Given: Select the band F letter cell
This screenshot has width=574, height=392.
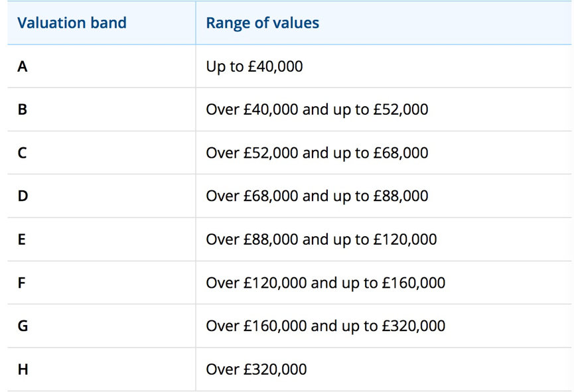Looking at the screenshot, I should coord(22,283).
